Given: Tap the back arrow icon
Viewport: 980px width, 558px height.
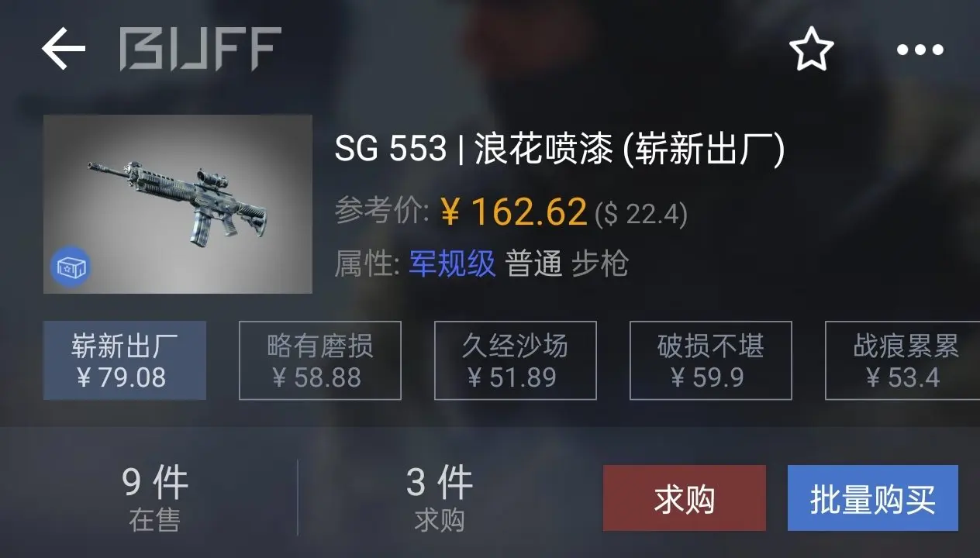Looking at the screenshot, I should (x=63, y=49).
